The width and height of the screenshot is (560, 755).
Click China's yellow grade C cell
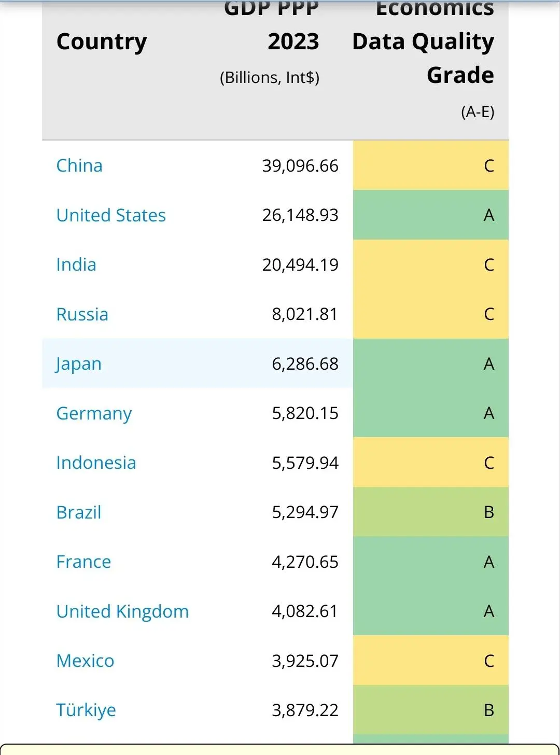[430, 166]
